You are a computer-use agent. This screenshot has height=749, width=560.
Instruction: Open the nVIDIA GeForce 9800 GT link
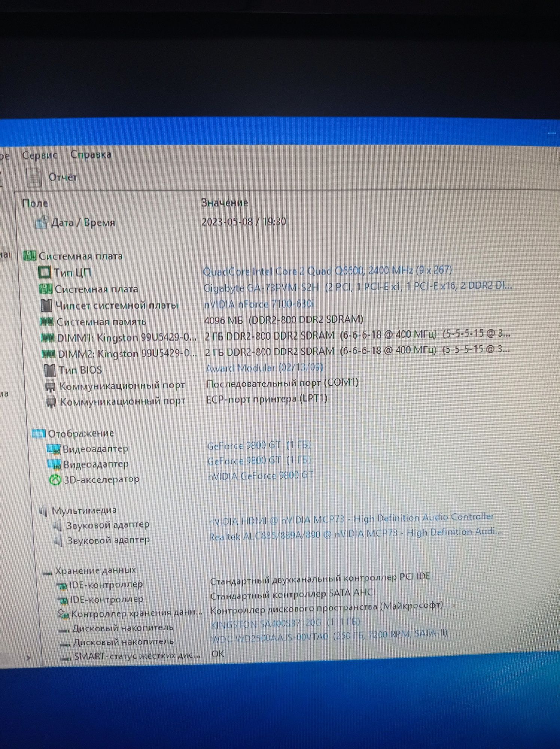pyautogui.click(x=261, y=476)
